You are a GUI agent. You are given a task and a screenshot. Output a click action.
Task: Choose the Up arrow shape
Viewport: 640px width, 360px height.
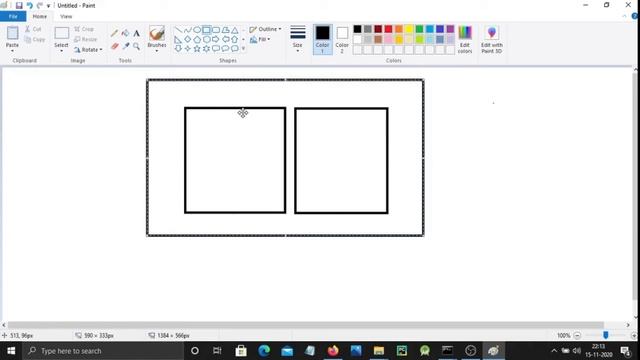(x=235, y=40)
